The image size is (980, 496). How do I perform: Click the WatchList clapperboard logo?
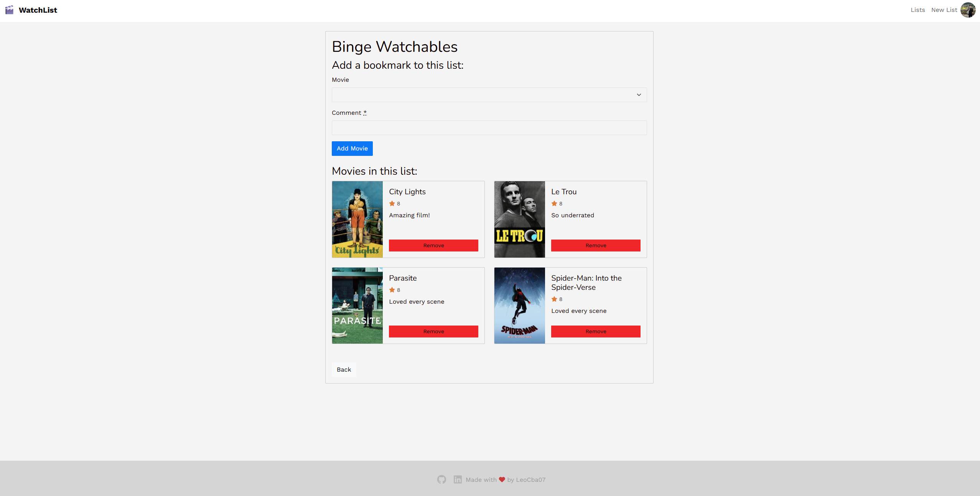coord(9,10)
